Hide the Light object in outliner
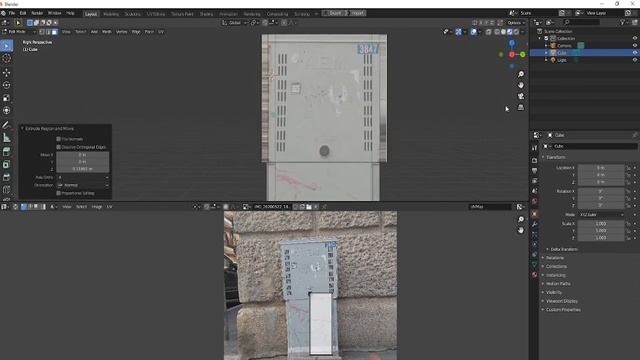The image size is (640, 360). click(x=635, y=60)
